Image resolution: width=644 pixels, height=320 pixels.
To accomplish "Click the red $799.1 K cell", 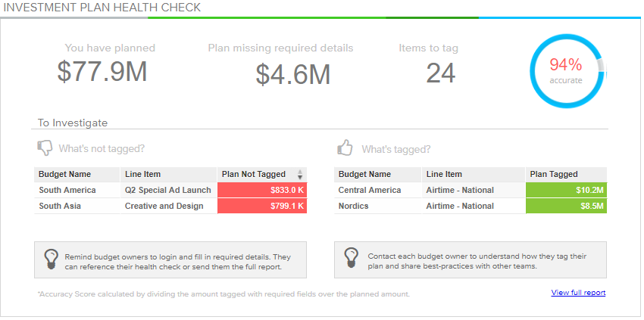I will click(262, 206).
